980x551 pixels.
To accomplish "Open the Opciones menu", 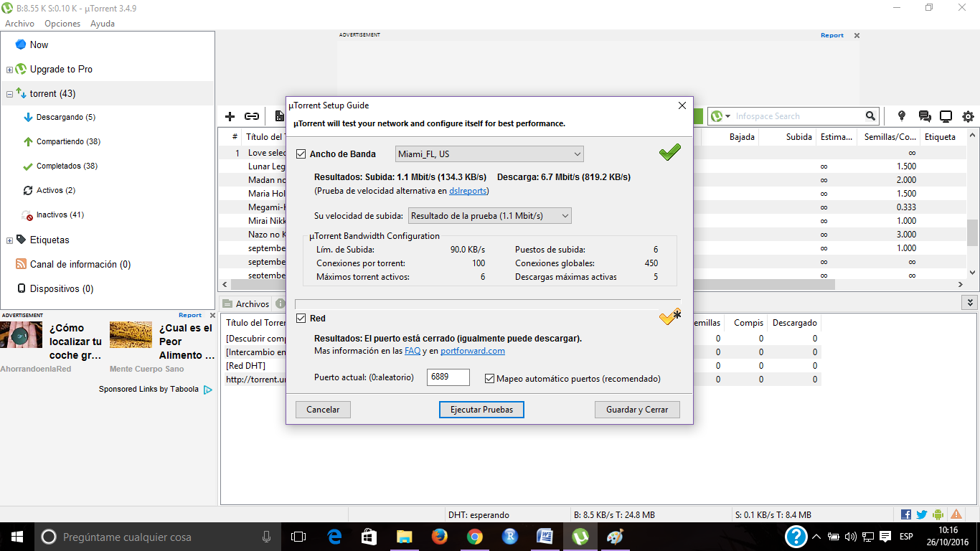I will point(62,24).
